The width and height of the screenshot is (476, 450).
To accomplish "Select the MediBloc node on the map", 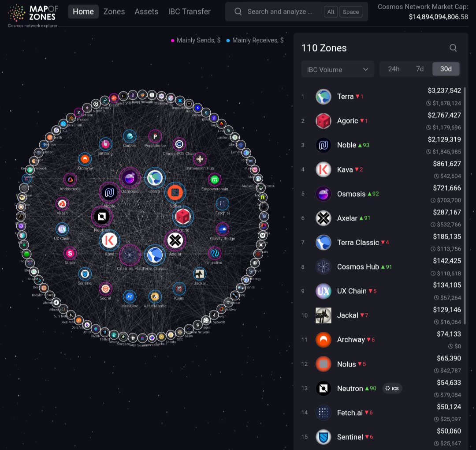I will [x=130, y=296].
